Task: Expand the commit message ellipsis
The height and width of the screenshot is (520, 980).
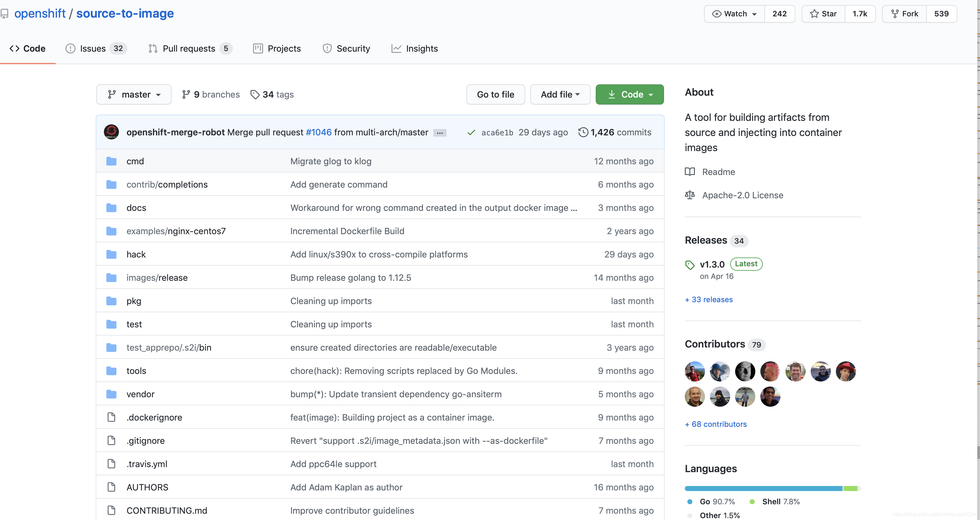Action: click(x=440, y=133)
